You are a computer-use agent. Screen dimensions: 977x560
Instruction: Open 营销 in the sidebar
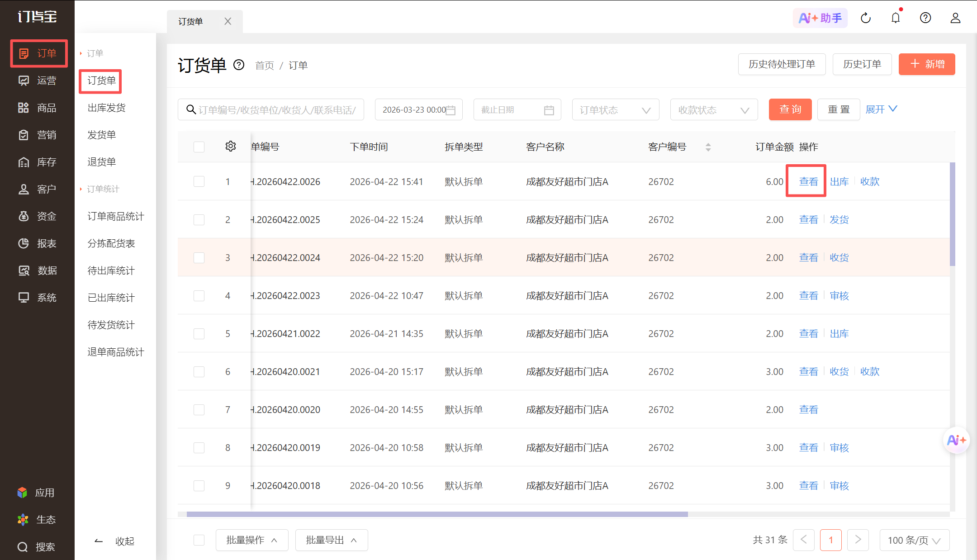coord(37,135)
